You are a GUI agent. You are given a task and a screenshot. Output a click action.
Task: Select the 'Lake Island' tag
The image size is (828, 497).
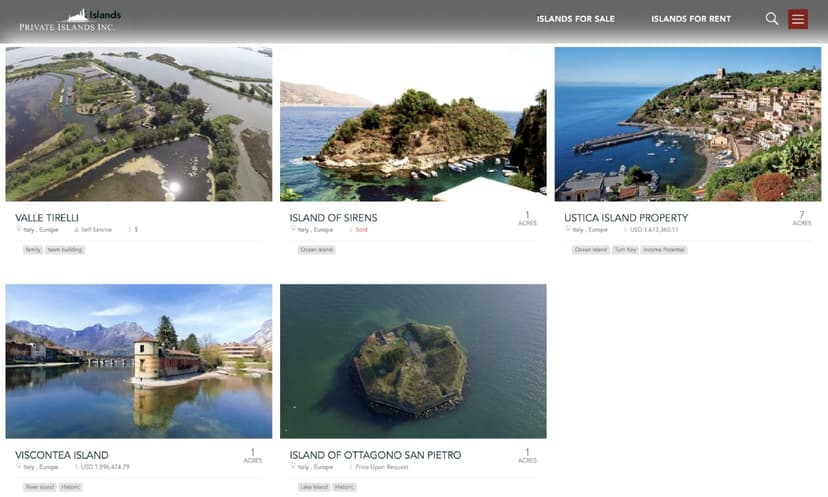313,487
